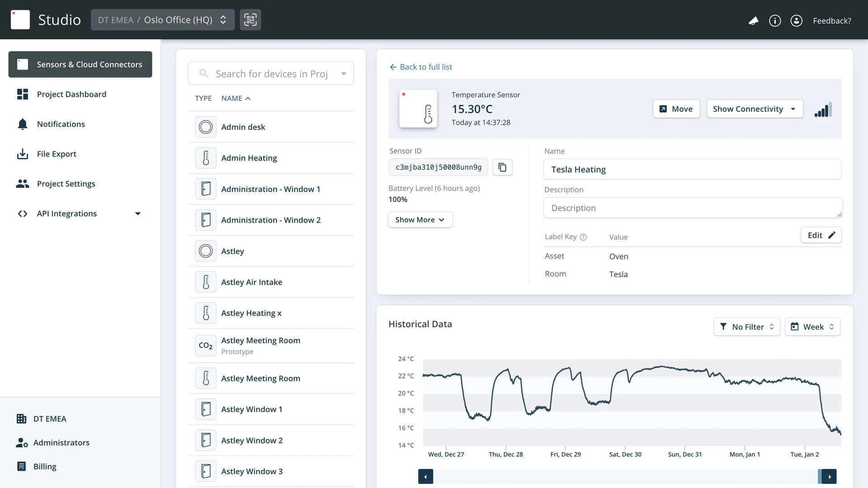The height and width of the screenshot is (488, 868).
Task: Expand Show More sensor details
Action: coord(420,220)
